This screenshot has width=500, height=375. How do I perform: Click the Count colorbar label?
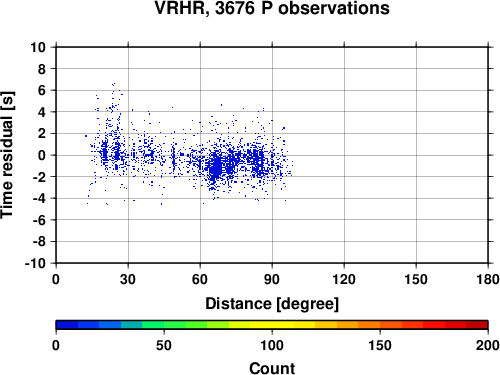click(272, 368)
